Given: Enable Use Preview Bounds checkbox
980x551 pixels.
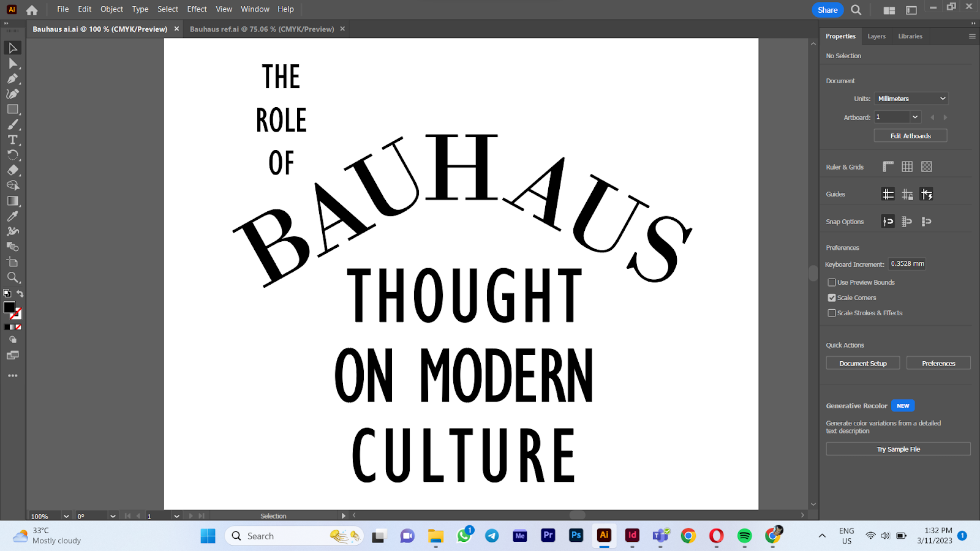Looking at the screenshot, I should (x=832, y=282).
